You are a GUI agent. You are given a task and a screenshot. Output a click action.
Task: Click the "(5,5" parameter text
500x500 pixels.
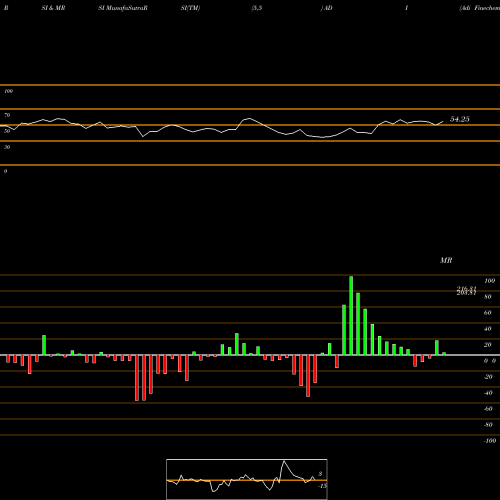pos(257,8)
